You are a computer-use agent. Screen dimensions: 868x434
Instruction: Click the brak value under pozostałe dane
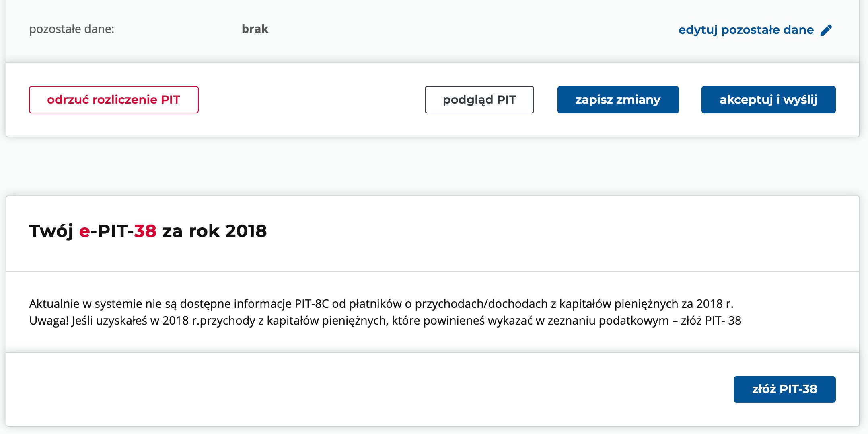255,29
